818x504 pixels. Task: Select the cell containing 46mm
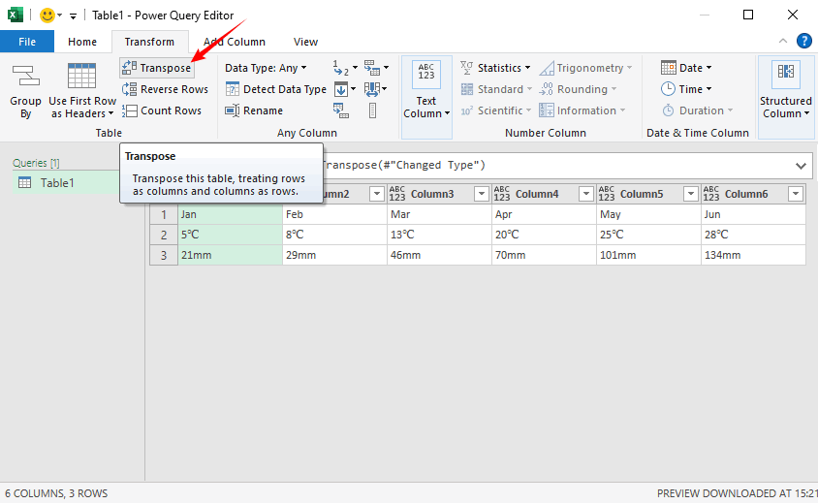(439, 255)
